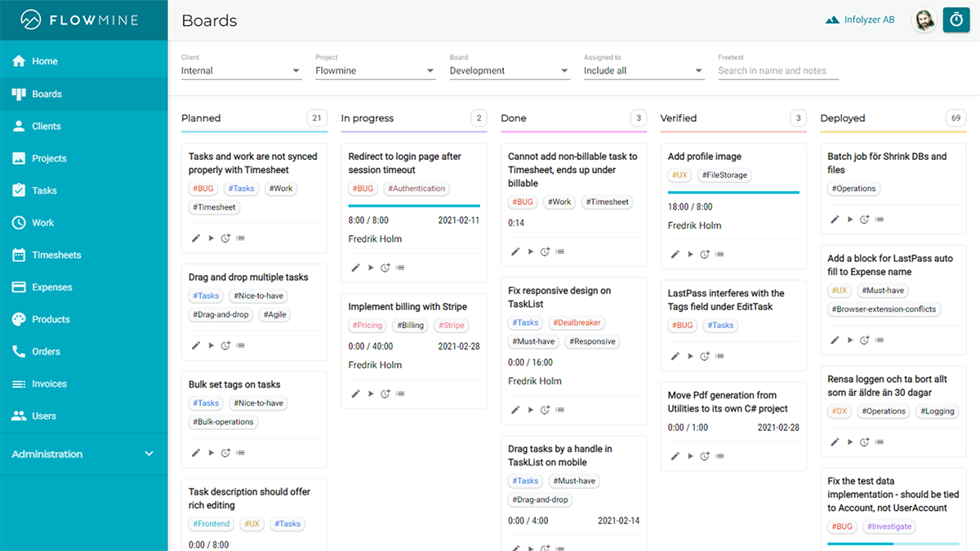Open the user avatar menu
This screenshot has height=551, width=980.
pos(924,20)
